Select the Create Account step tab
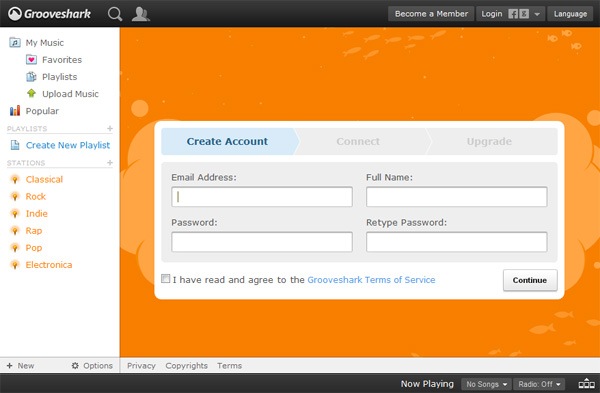The image size is (600, 393). 227,141
